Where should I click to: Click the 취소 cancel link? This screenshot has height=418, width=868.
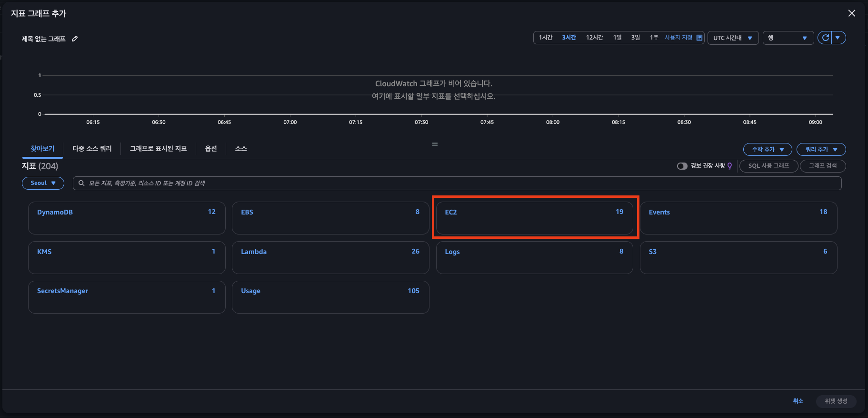[x=798, y=401]
